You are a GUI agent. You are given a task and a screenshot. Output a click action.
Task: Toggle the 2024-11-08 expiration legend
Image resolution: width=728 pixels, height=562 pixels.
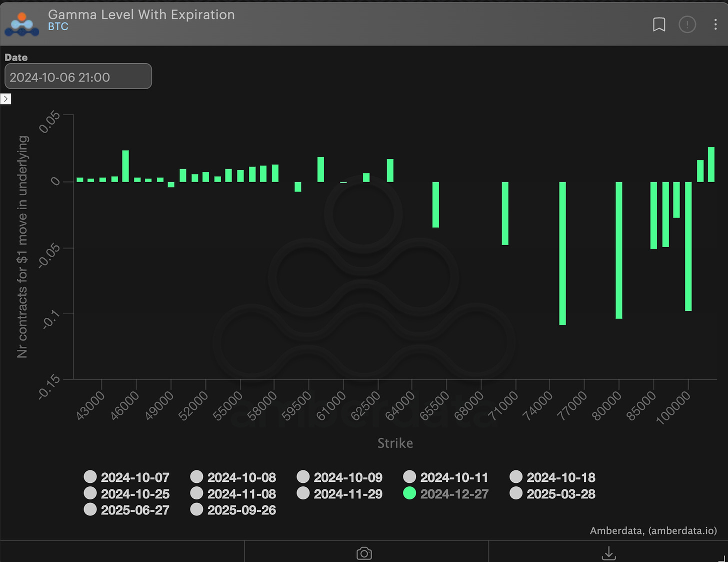pos(233,493)
